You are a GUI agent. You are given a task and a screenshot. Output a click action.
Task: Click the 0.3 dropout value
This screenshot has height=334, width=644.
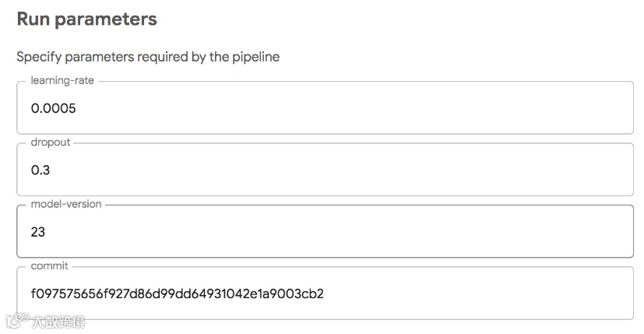point(40,171)
